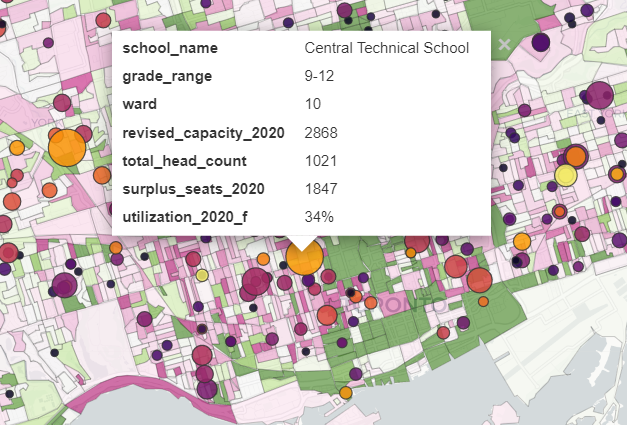Select purple-ringed orange marker above yellow circle
The width and height of the screenshot is (627, 425).
click(x=576, y=156)
